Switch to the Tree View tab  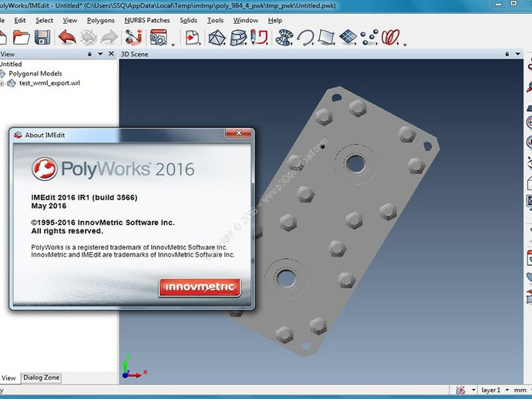pos(8,377)
